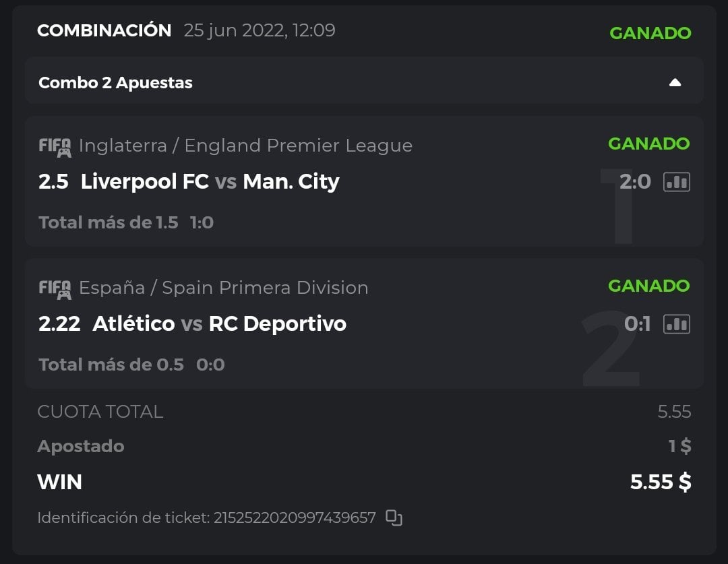Image resolution: width=728 pixels, height=564 pixels.
Task: Select the Atlético vs RC Deportivo match
Action: 219,324
